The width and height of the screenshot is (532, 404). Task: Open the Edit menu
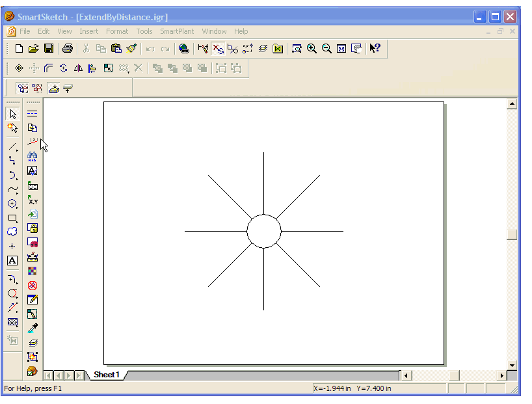click(44, 31)
